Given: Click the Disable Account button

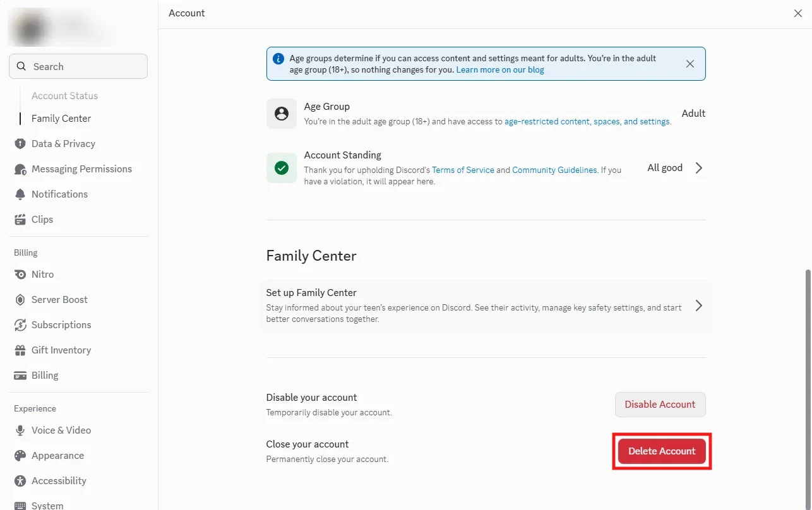Looking at the screenshot, I should [660, 405].
